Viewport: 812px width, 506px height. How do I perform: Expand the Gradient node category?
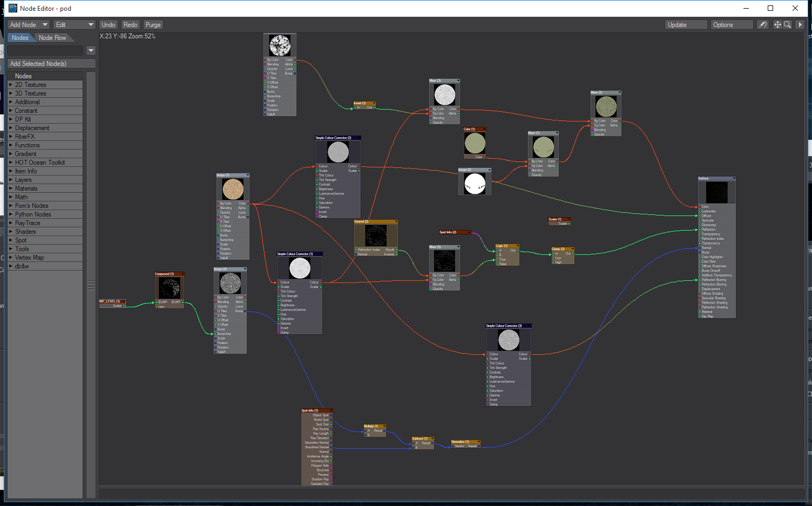coord(11,154)
